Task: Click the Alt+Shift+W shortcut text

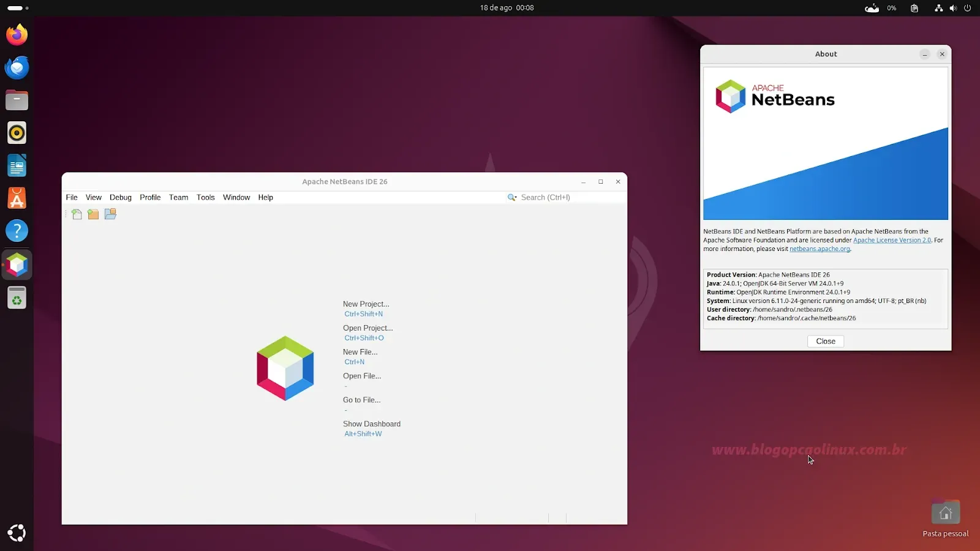Action: (x=363, y=434)
